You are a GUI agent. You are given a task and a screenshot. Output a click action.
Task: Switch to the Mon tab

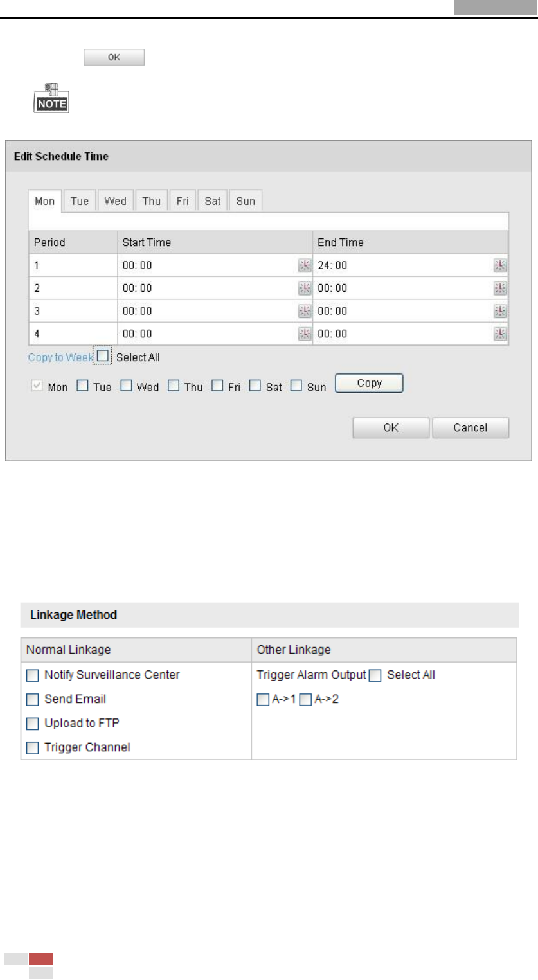[45, 201]
